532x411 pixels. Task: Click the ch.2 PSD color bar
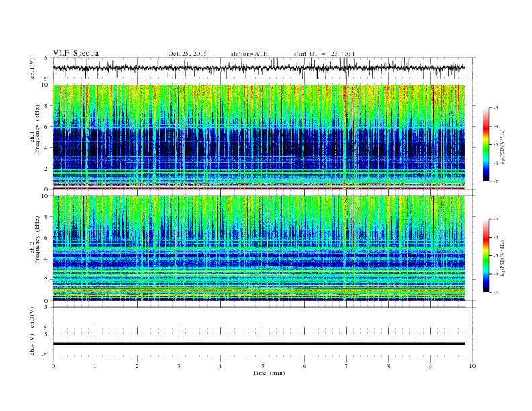[x=486, y=256]
